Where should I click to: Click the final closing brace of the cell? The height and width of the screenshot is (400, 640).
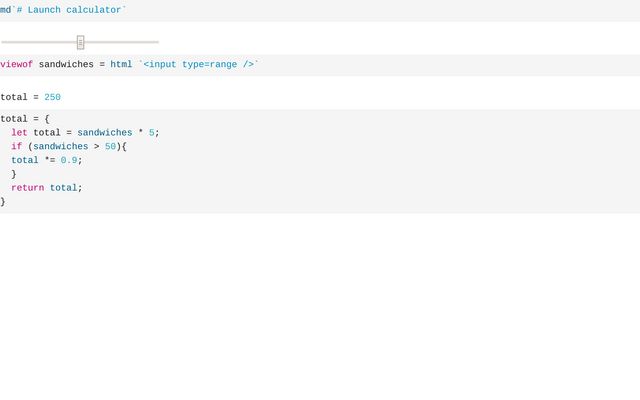[3, 201]
